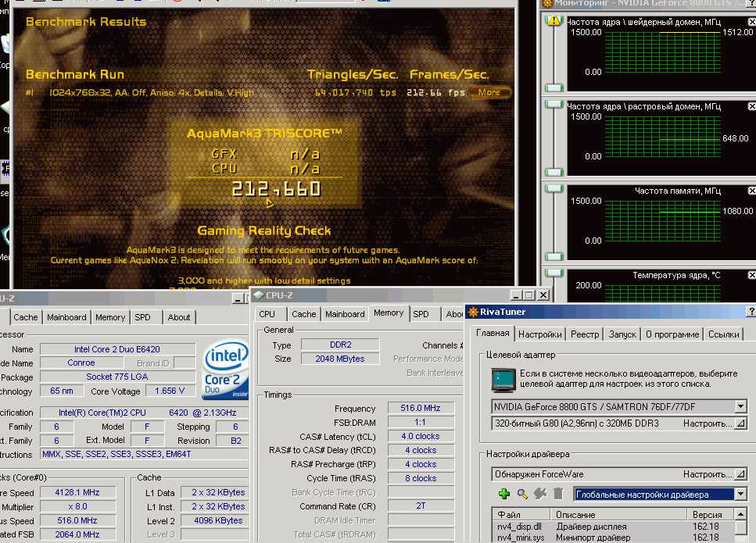756x543 pixels.
Task: Click the Файл column header
Action: tap(521, 515)
